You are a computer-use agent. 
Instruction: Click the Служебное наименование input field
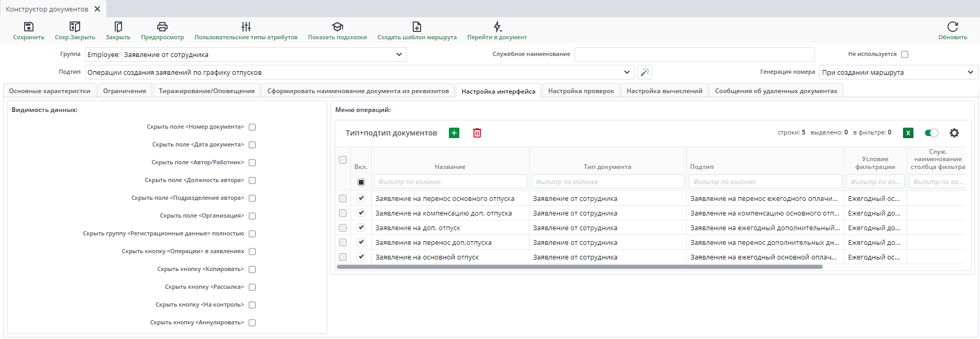tap(694, 54)
